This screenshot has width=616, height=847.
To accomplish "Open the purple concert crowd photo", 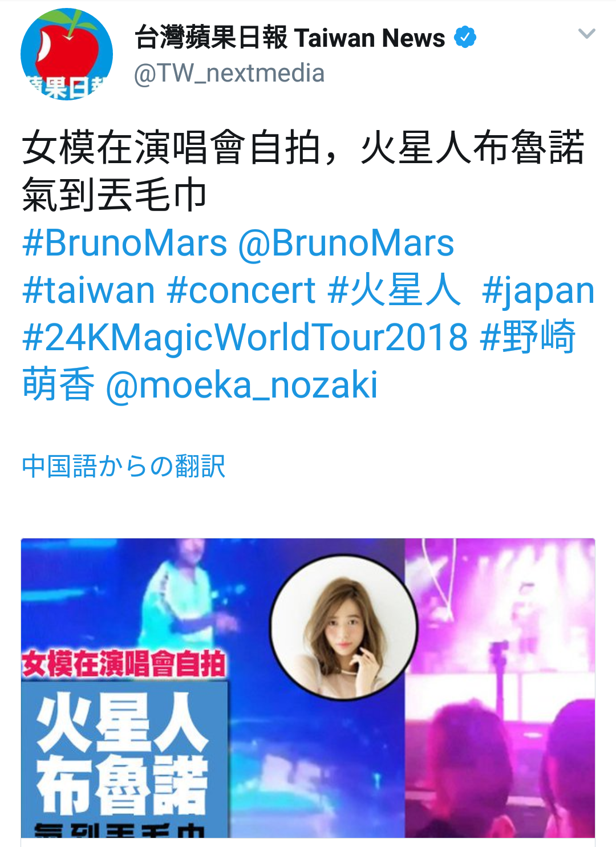I will [x=500, y=688].
